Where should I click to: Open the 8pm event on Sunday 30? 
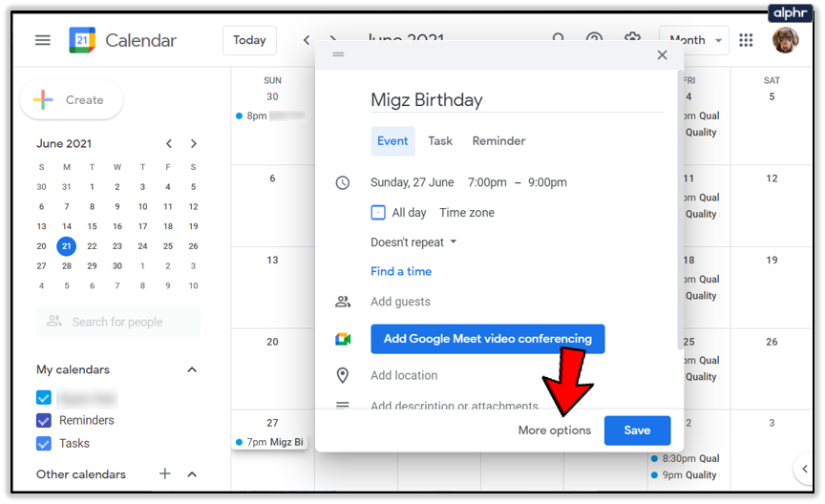point(270,115)
